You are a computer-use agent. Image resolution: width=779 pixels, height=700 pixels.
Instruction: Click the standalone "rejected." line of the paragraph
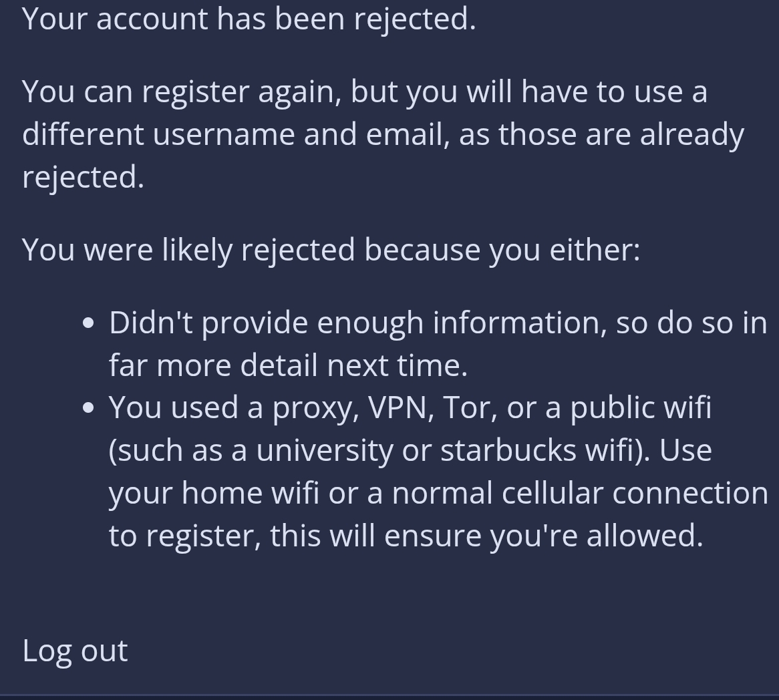pos(83,177)
